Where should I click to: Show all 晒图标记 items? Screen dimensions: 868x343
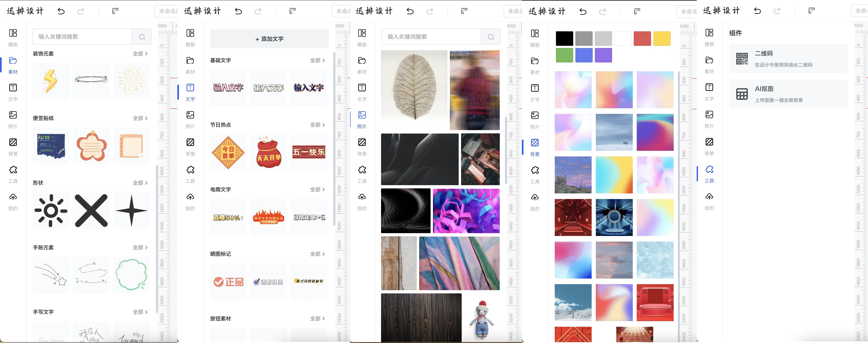(317, 254)
